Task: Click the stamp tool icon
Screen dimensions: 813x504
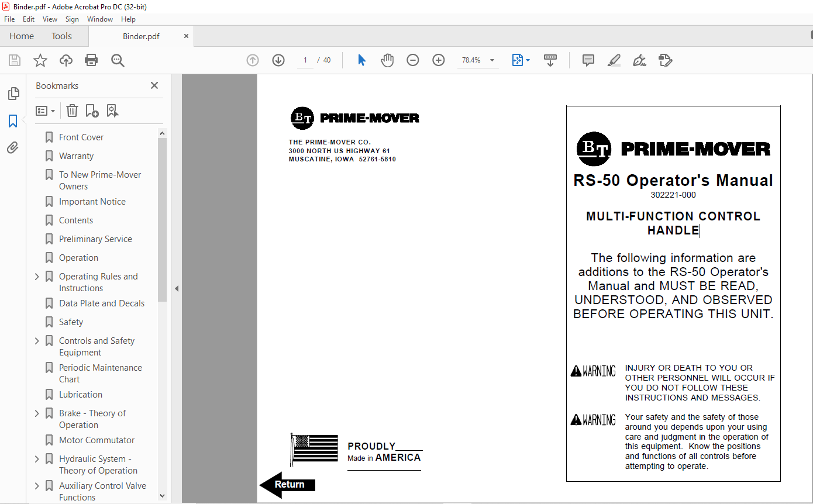Action: click(x=665, y=60)
